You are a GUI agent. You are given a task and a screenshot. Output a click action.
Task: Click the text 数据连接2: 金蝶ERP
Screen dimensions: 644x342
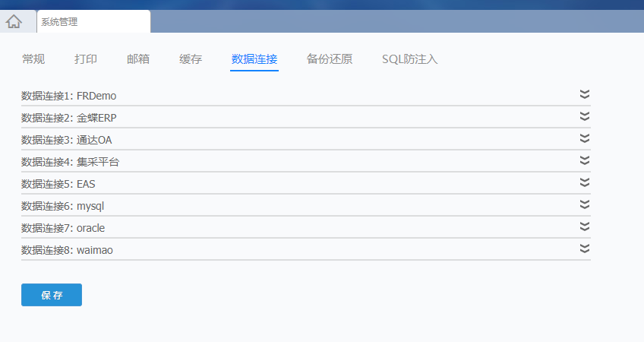(x=68, y=118)
